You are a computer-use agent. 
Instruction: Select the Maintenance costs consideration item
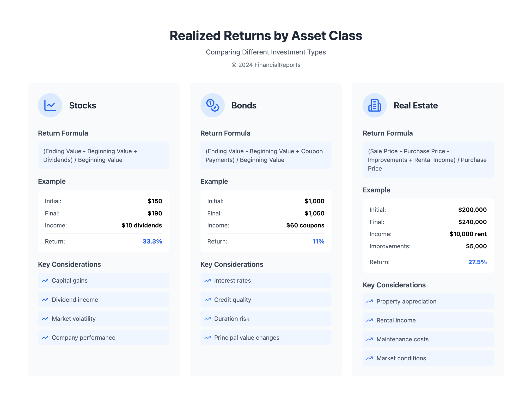pyautogui.click(x=428, y=339)
